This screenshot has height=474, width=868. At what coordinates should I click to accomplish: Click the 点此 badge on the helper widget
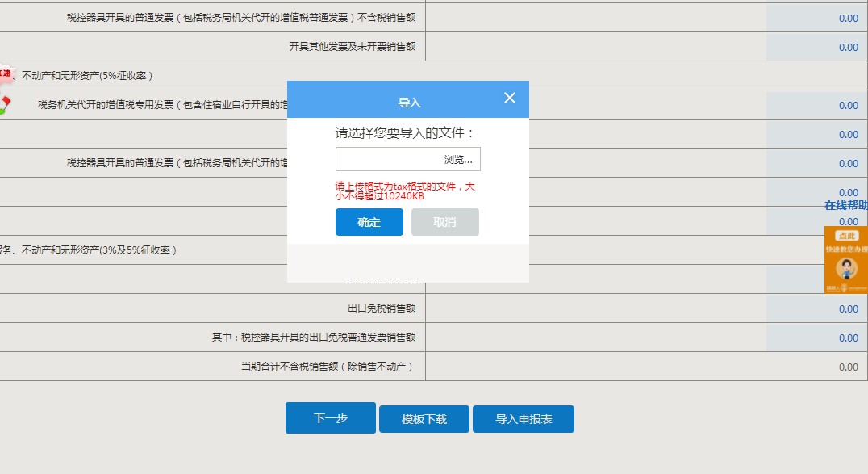click(x=845, y=236)
